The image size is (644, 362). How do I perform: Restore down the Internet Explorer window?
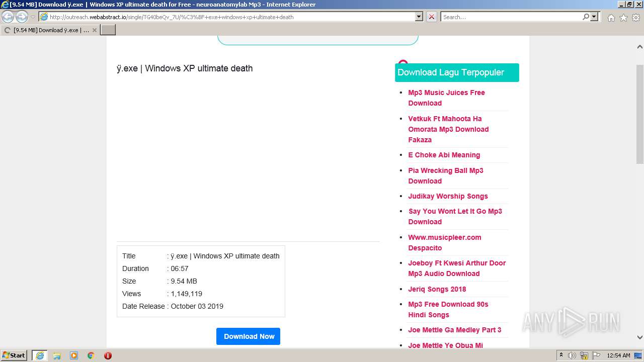pos(629,5)
